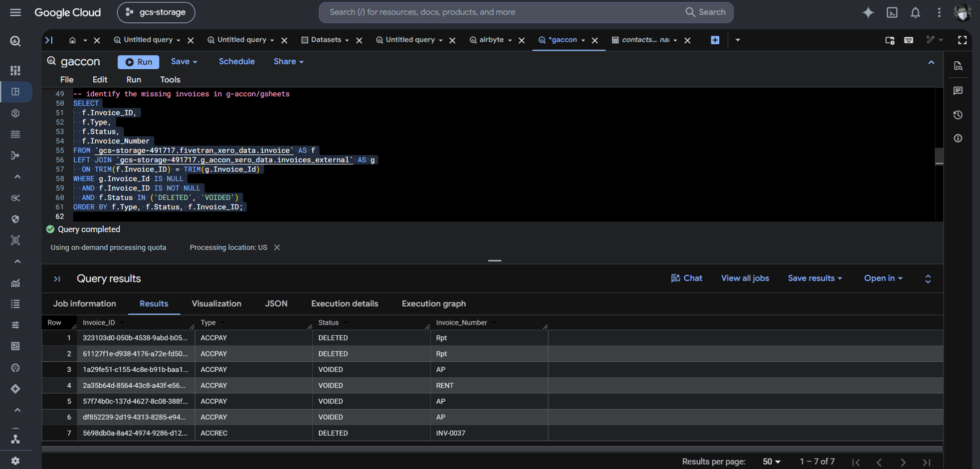980x469 pixels.
Task: Open the Visualization results tab
Action: point(216,304)
